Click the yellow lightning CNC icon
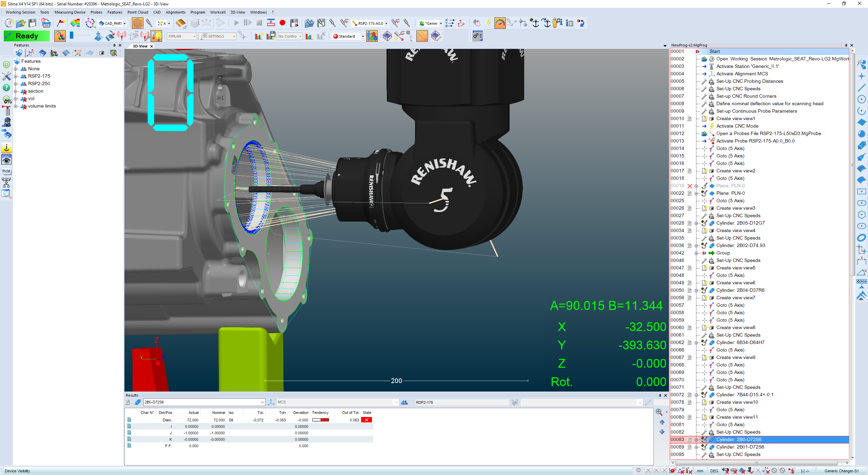The image size is (868, 475). click(488, 23)
